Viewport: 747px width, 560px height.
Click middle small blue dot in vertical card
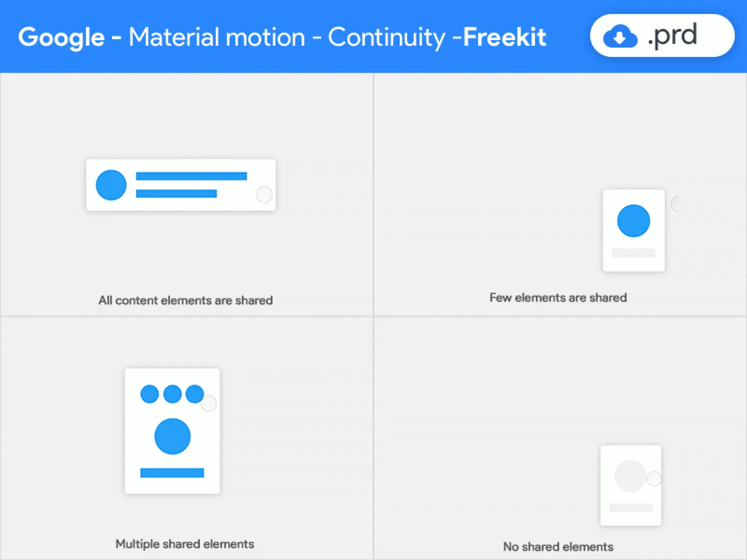[172, 394]
